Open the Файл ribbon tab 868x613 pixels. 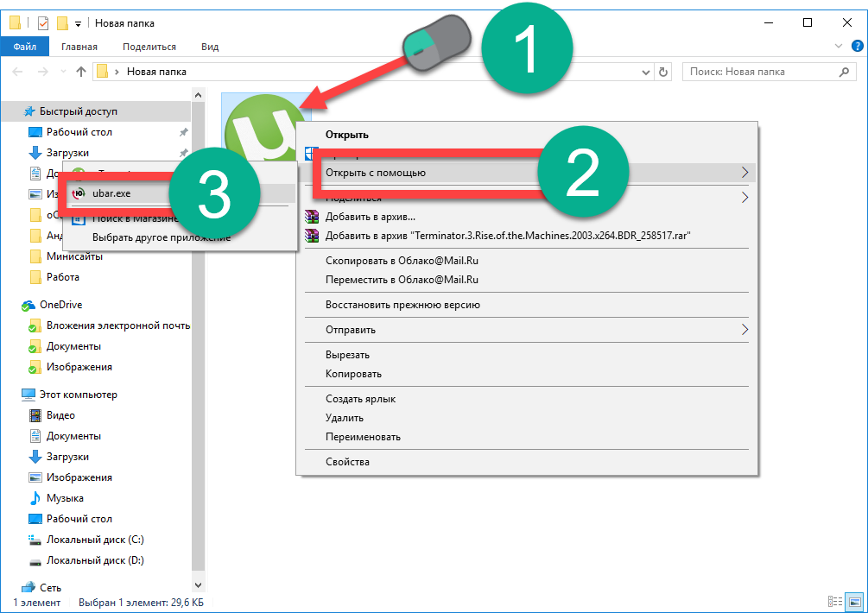click(24, 47)
